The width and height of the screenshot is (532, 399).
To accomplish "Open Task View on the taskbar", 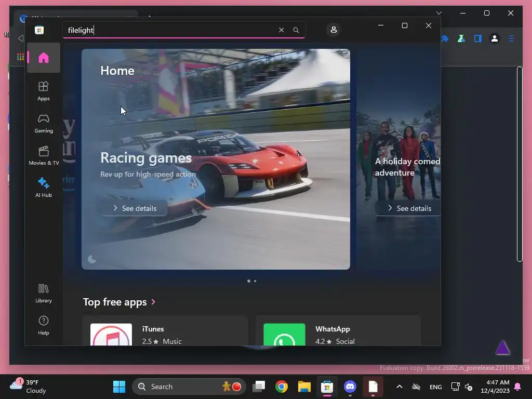I will pos(259,387).
